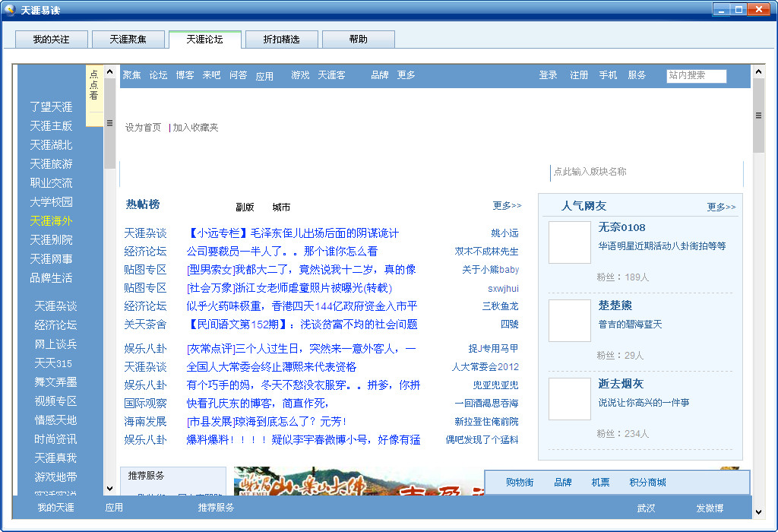Viewport: 778px width, 532px height.
Task: Open the post 公司要裁员一半人了
Action: (282, 252)
